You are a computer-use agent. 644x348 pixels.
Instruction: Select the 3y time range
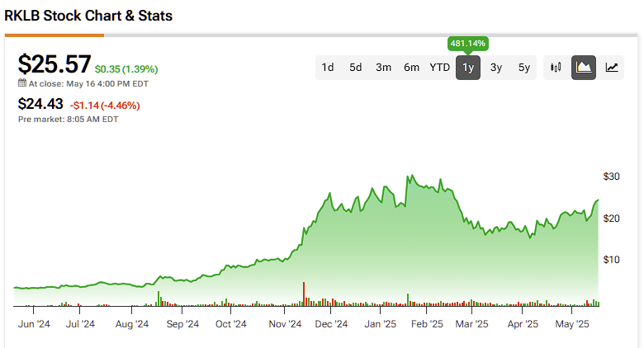(x=496, y=68)
